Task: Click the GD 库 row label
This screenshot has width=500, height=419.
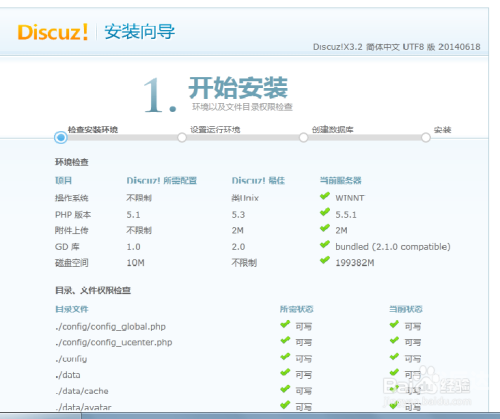Action: pos(67,247)
